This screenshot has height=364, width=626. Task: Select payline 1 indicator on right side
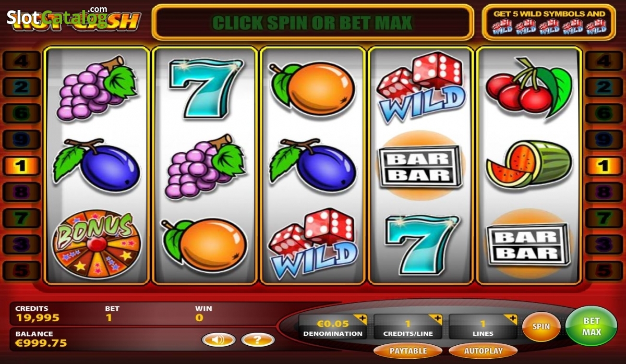click(x=604, y=166)
